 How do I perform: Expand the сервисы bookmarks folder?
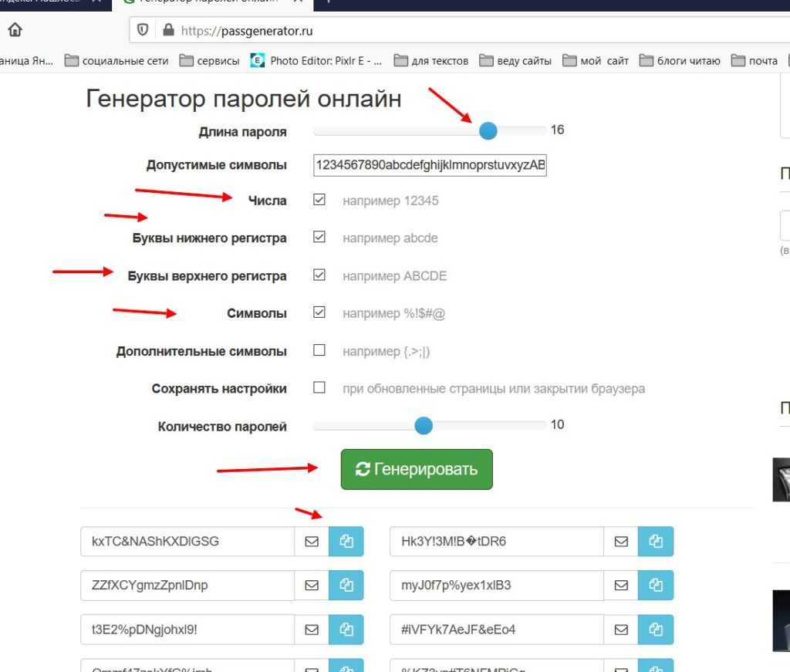210,61
